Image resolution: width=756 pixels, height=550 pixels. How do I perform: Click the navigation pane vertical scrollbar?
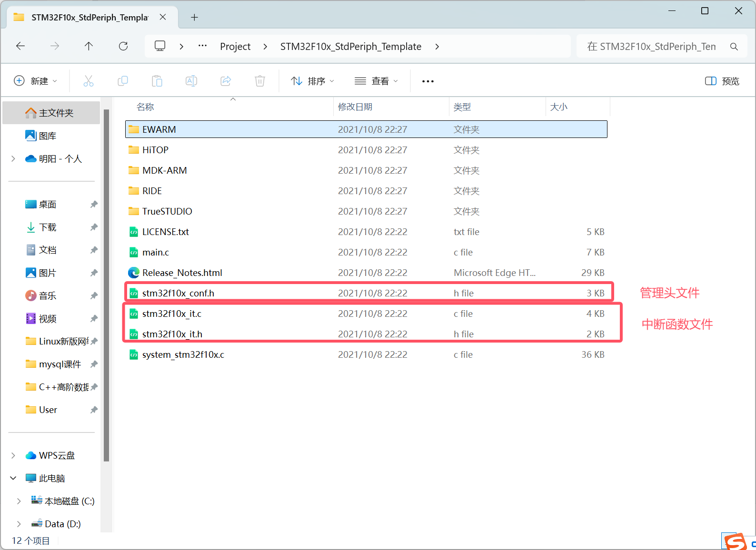pyautogui.click(x=107, y=285)
